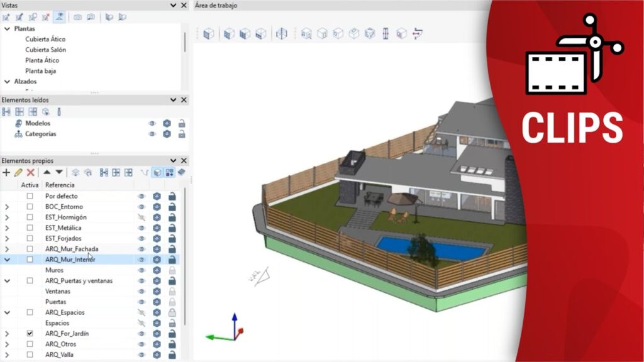
Task: Move layer up with the up arrow
Action: pyautogui.click(x=47, y=172)
